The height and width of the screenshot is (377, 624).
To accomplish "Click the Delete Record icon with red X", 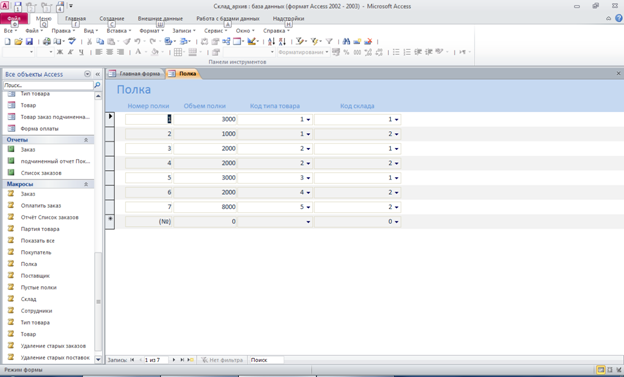I will pos(368,41).
